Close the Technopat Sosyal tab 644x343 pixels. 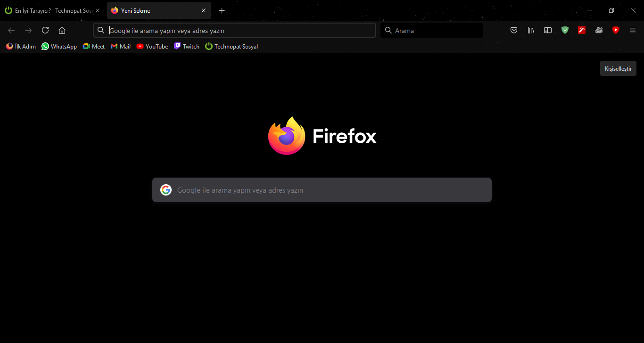click(x=98, y=10)
